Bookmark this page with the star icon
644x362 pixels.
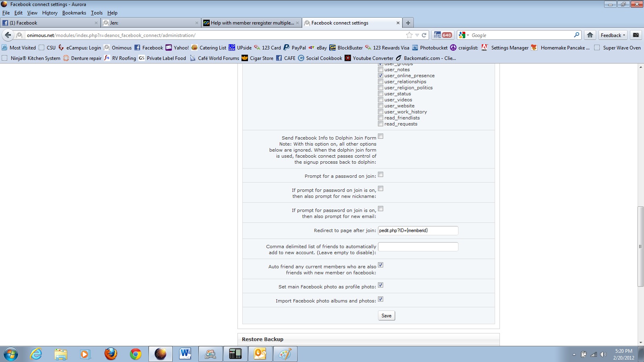tap(409, 35)
